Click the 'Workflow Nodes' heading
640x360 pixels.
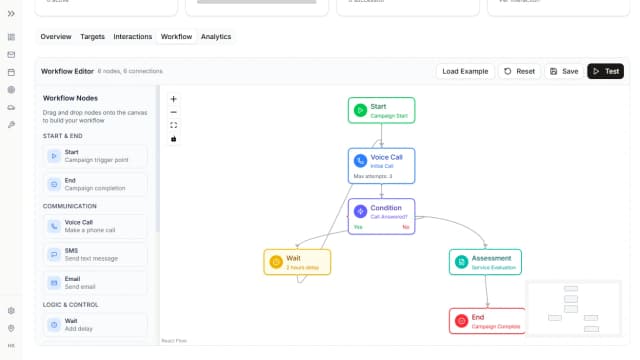click(x=70, y=98)
